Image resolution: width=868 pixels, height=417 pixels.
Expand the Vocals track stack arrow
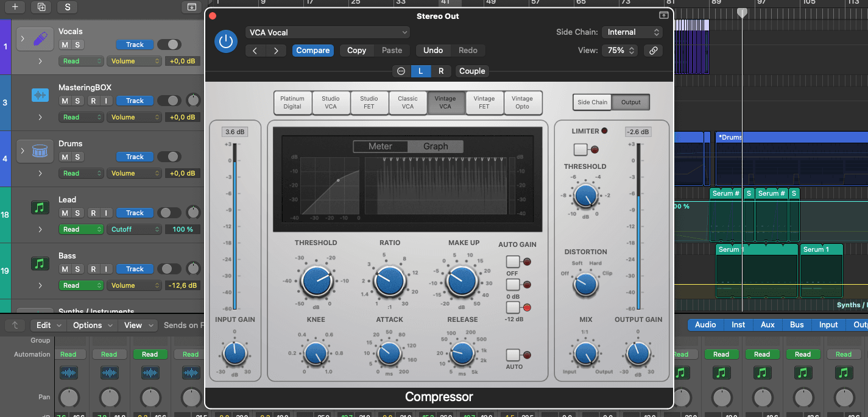[x=23, y=39]
